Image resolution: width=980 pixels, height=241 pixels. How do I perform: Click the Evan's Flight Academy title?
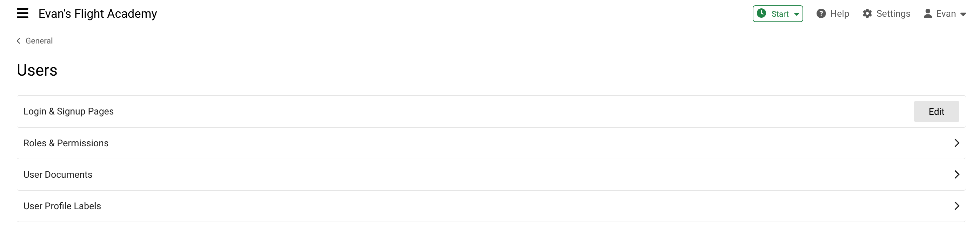[97, 14]
